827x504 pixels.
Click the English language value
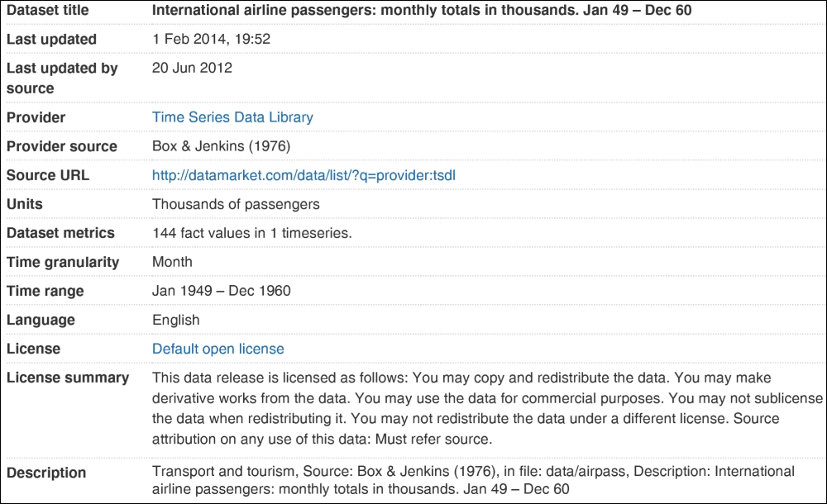click(x=175, y=320)
